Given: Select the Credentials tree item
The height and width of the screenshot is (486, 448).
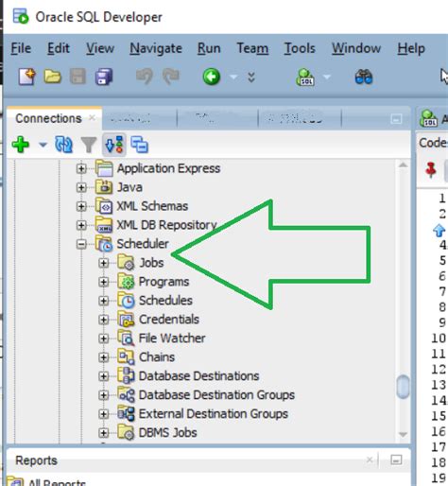Looking at the screenshot, I should [169, 320].
